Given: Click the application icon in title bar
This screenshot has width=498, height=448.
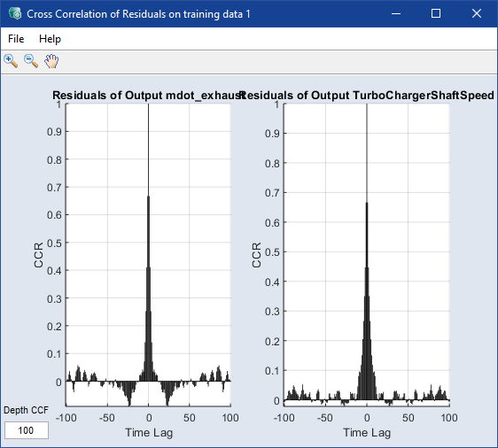Looking at the screenshot, I should 15,13.
